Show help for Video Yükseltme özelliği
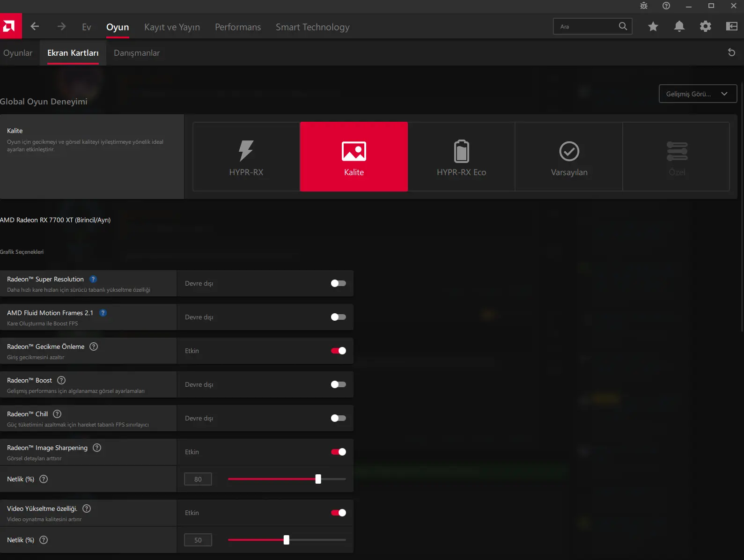This screenshot has height=560, width=744. (x=87, y=508)
